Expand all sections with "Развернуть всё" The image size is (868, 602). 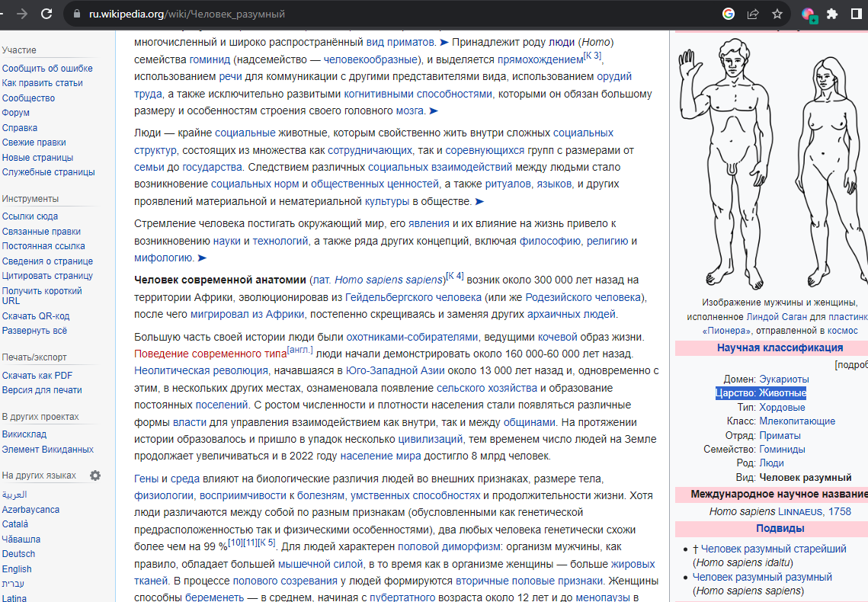pyautogui.click(x=34, y=330)
